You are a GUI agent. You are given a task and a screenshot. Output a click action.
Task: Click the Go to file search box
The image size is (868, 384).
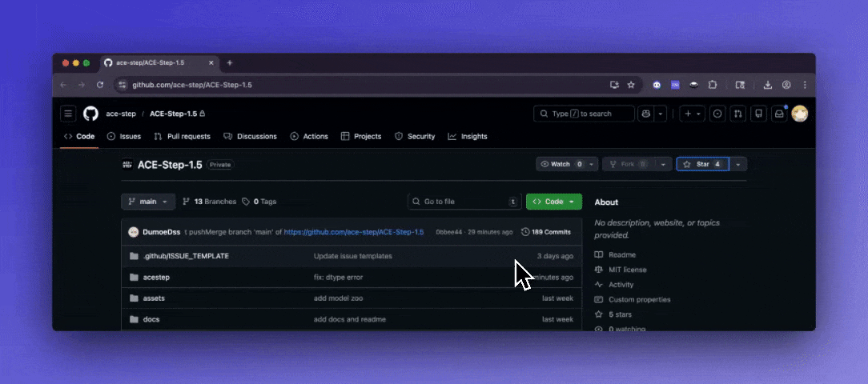[x=464, y=202]
